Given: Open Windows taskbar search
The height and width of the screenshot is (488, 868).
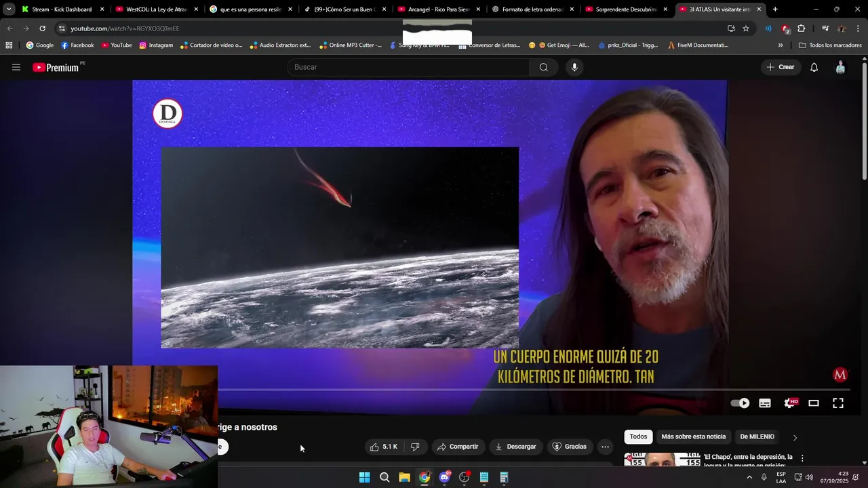Looking at the screenshot, I should (384, 477).
